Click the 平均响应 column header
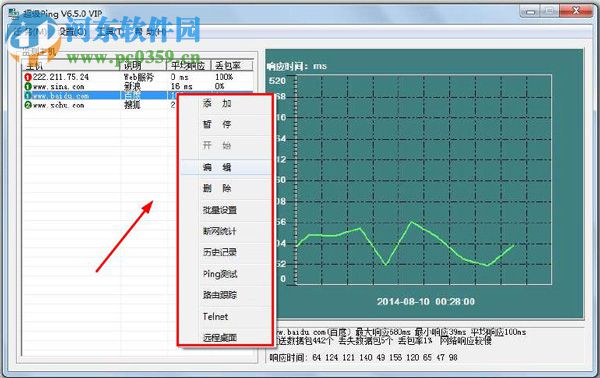 point(189,66)
